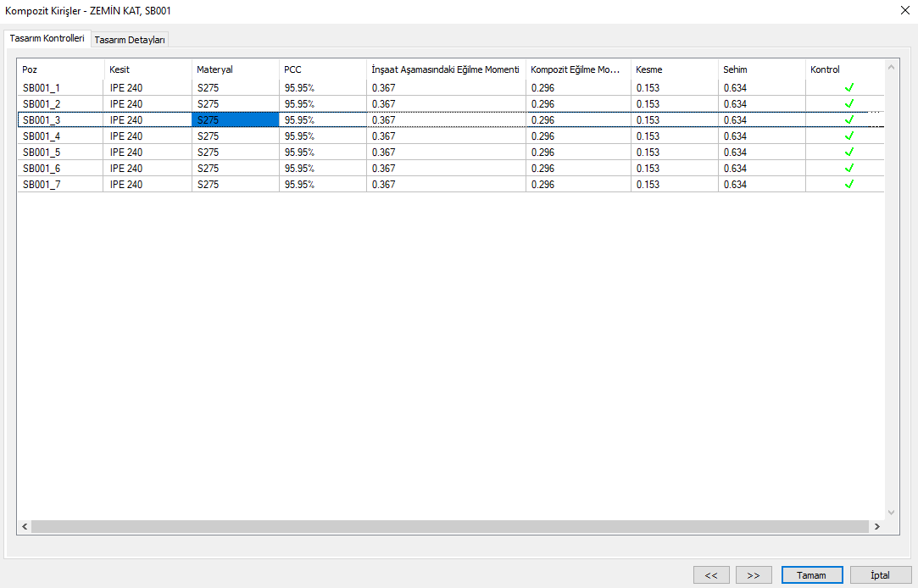Click horizontal scrollbar right arrow

point(876,527)
